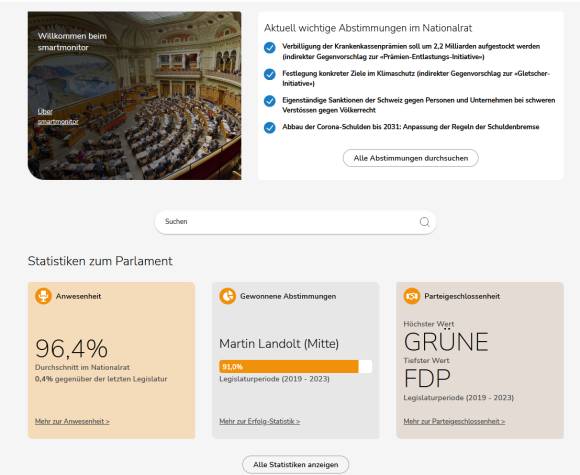Focus the Suchen search field
The width and height of the screenshot is (580, 475).
(x=295, y=222)
